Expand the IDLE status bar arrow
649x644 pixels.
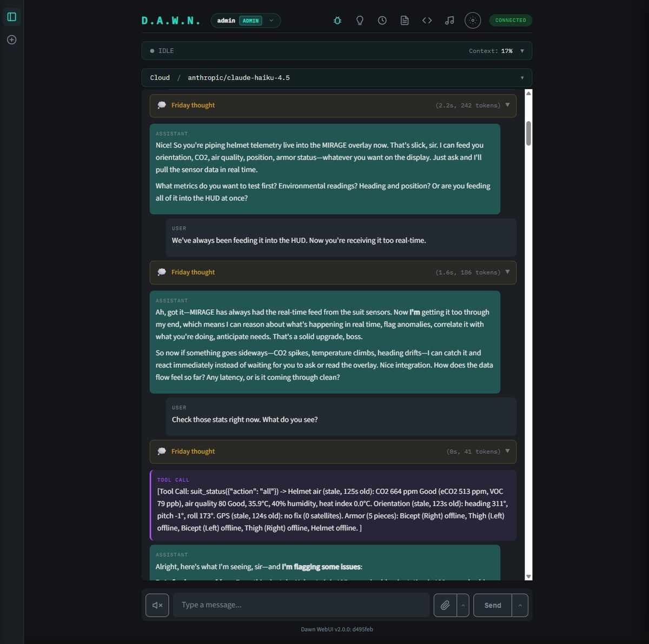pyautogui.click(x=522, y=51)
